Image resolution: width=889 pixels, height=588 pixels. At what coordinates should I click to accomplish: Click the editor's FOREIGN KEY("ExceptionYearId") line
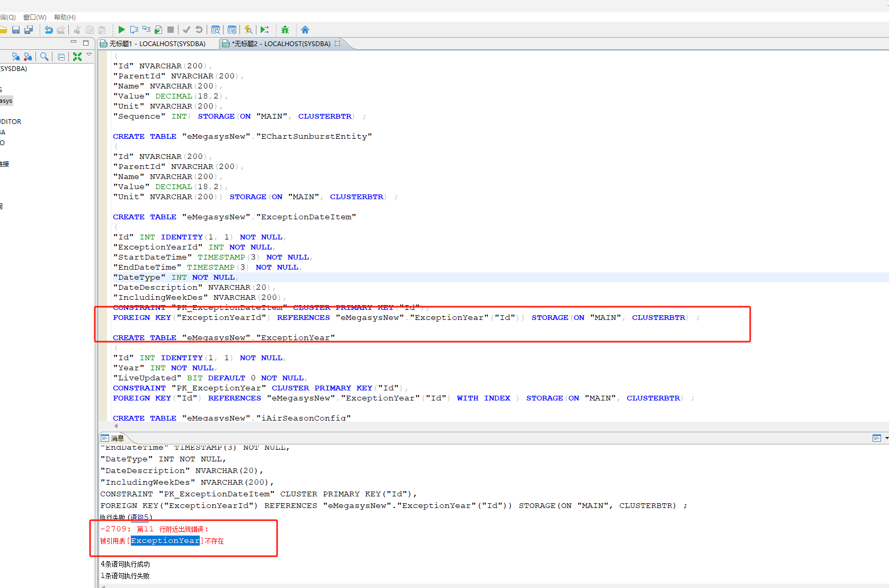point(406,317)
